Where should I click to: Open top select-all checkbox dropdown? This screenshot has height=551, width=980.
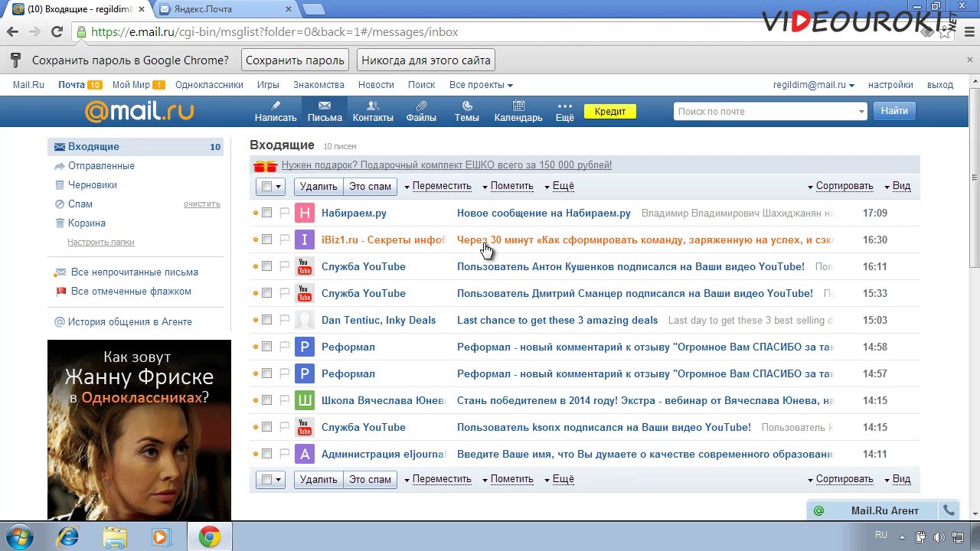coord(270,186)
